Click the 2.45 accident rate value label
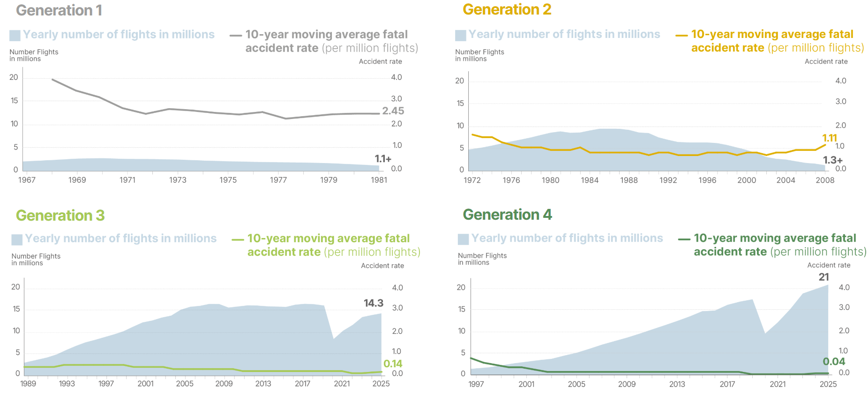 pyautogui.click(x=393, y=111)
